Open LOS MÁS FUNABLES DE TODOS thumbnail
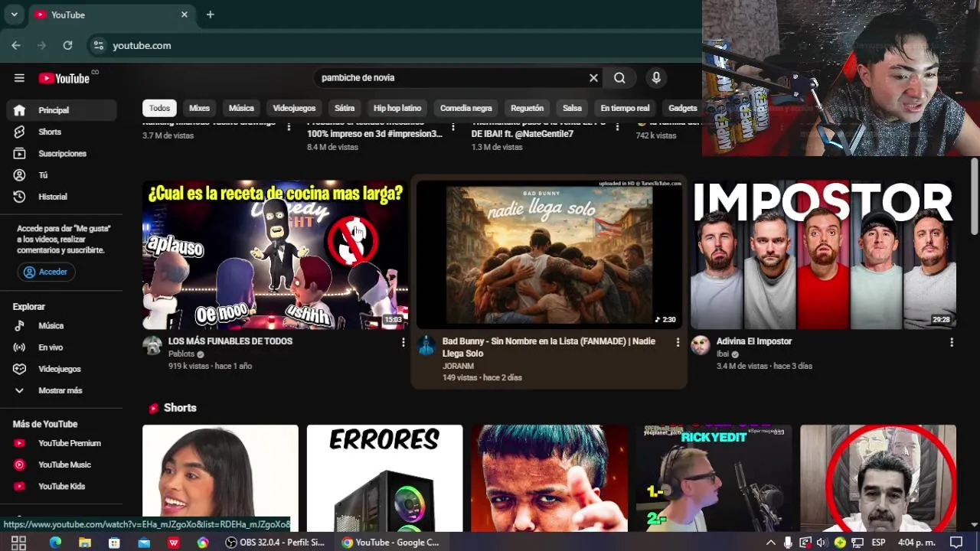Image resolution: width=980 pixels, height=551 pixels. click(276, 255)
